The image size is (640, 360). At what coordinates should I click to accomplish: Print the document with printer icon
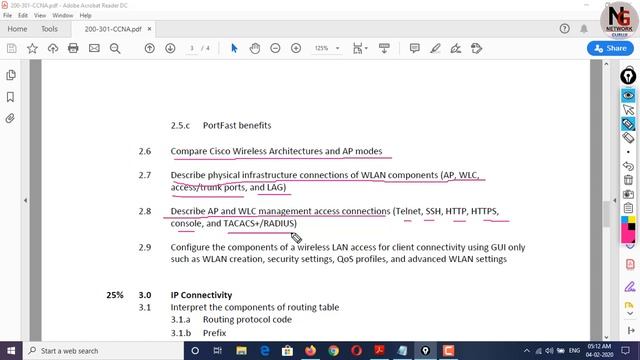[x=73, y=49]
